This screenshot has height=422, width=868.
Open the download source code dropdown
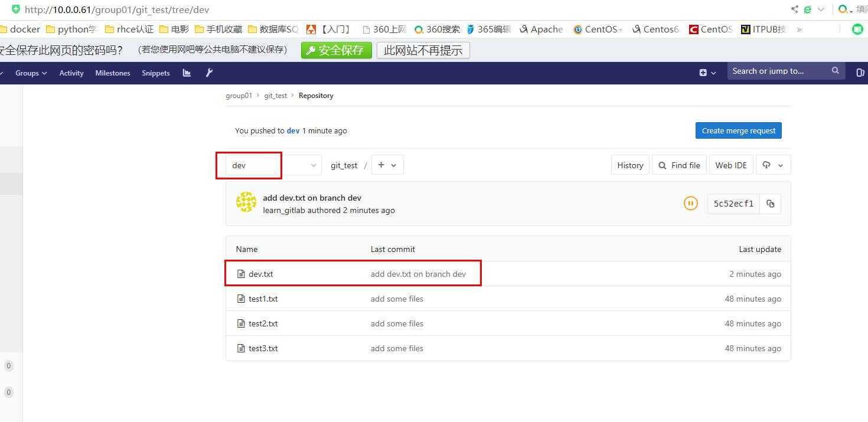[772, 165]
